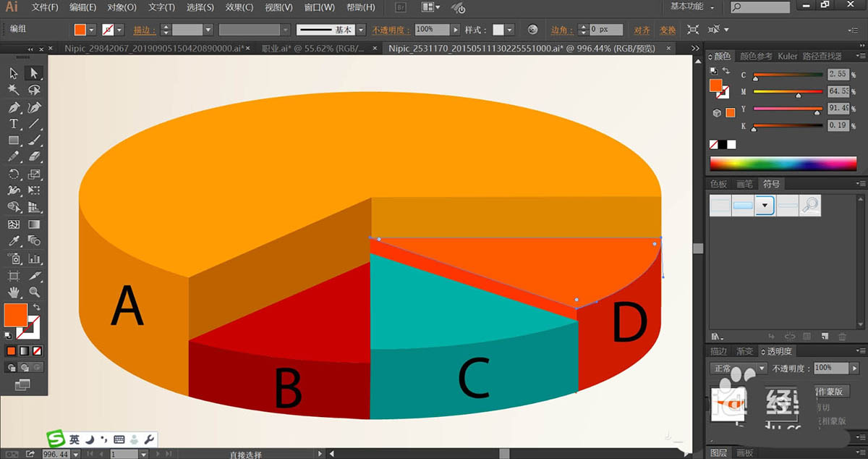This screenshot has height=459, width=868.
Task: Pick the Lasso tool
Action: click(x=33, y=90)
